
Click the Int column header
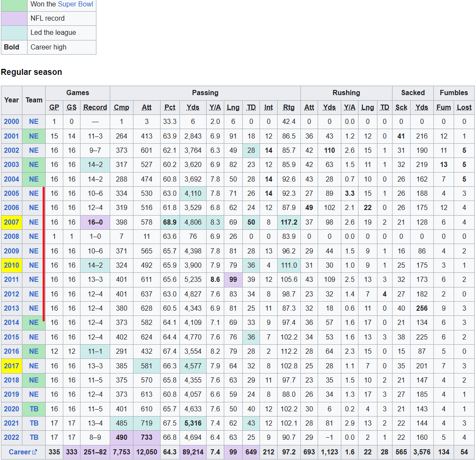pos(269,108)
